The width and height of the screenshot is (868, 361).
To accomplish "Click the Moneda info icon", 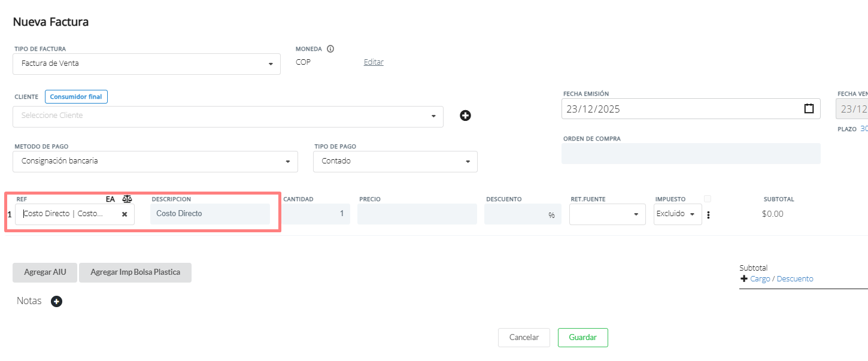I will coord(330,49).
